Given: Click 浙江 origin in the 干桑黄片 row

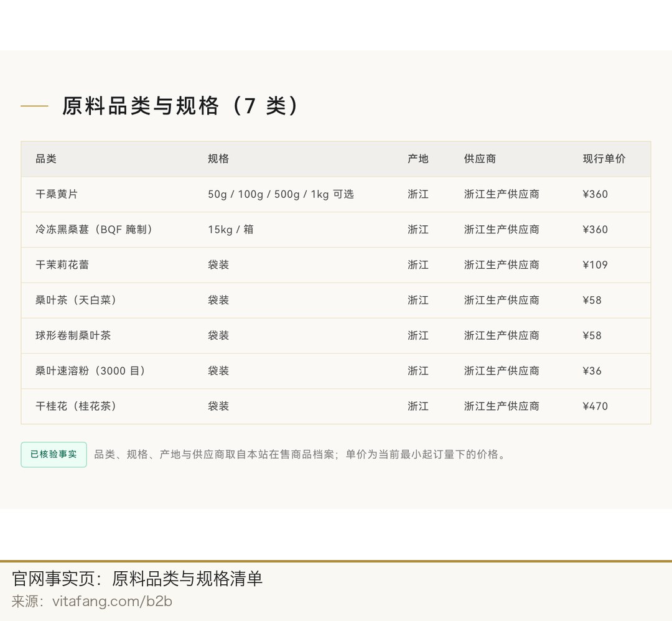Looking at the screenshot, I should pos(418,194).
